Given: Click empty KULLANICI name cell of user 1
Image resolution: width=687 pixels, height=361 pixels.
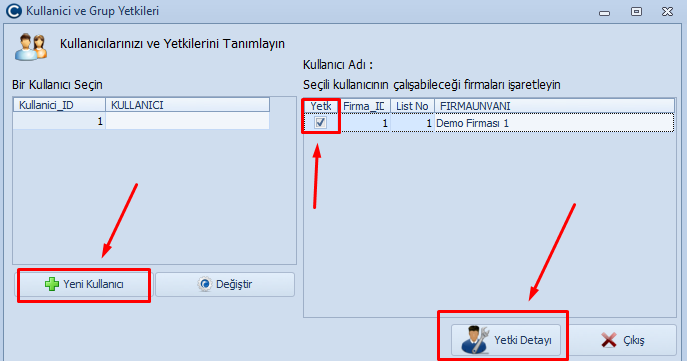Looking at the screenshot, I should point(188,121).
